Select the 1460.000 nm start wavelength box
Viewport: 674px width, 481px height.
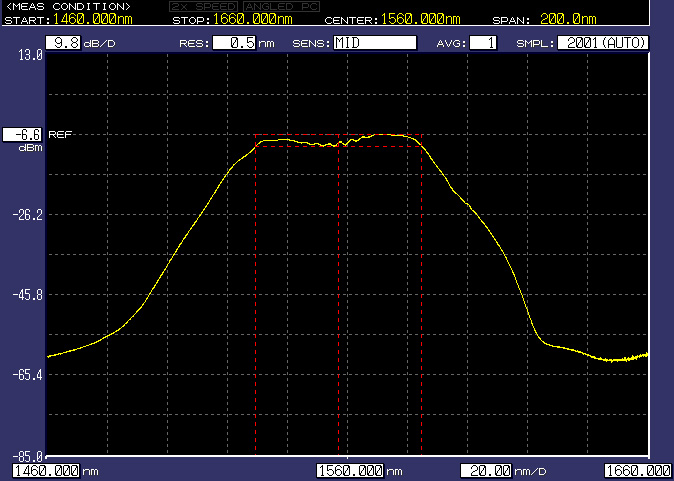coord(46,471)
